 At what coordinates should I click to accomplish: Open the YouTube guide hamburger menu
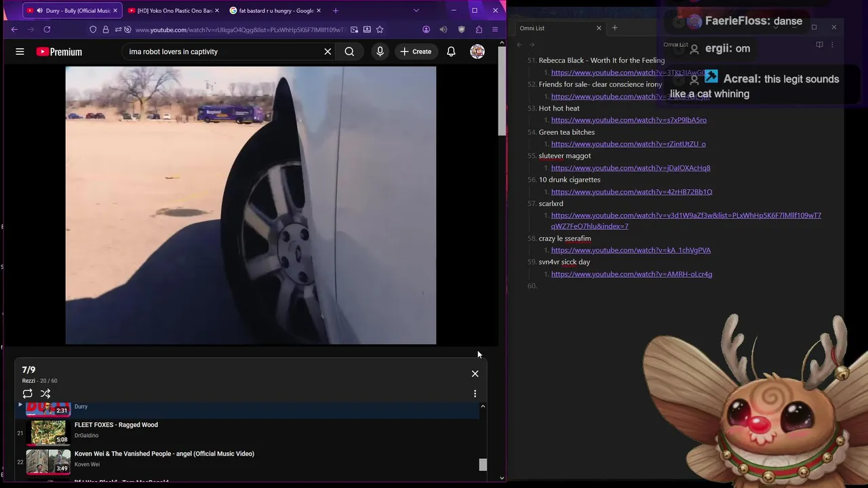(20, 52)
